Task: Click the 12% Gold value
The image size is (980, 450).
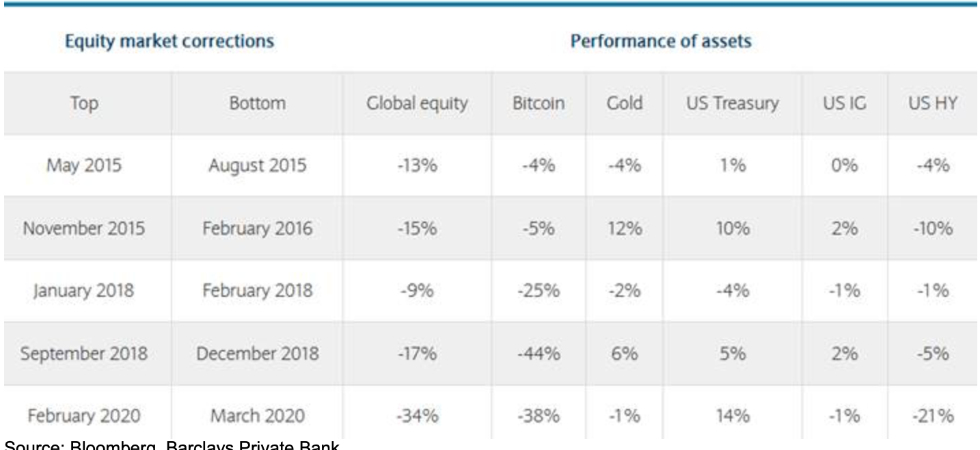Action: click(623, 228)
